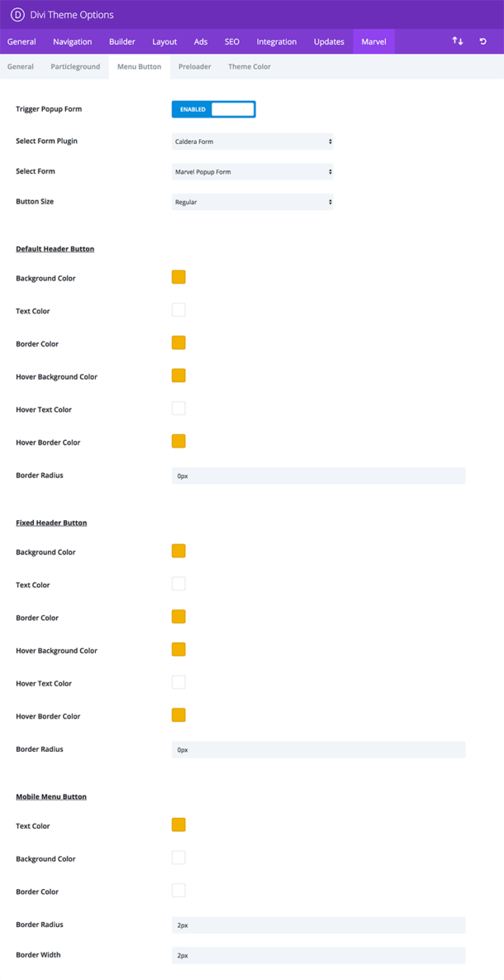
Task: Click the Divi logo icon in header
Action: tap(17, 15)
